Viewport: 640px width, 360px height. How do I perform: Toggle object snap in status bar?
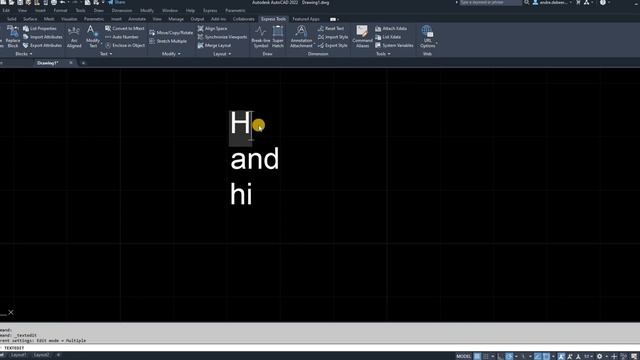pyautogui.click(x=547, y=356)
